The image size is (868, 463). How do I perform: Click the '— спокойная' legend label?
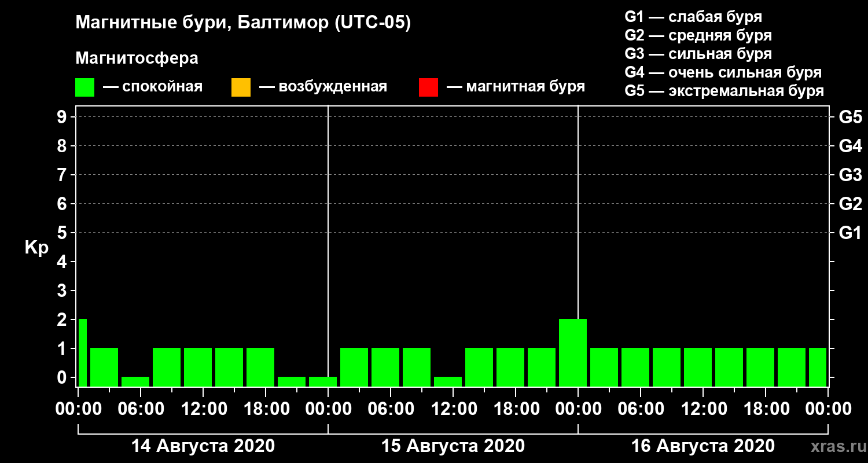(153, 87)
